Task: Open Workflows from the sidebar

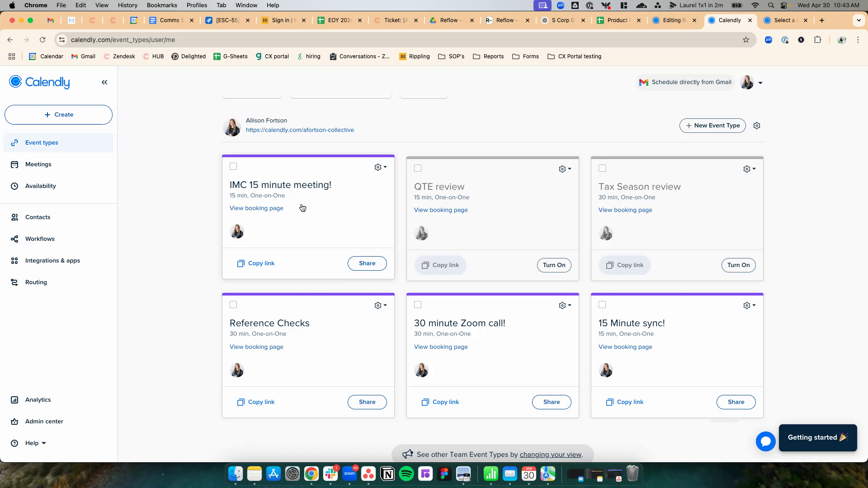Action: pos(40,239)
